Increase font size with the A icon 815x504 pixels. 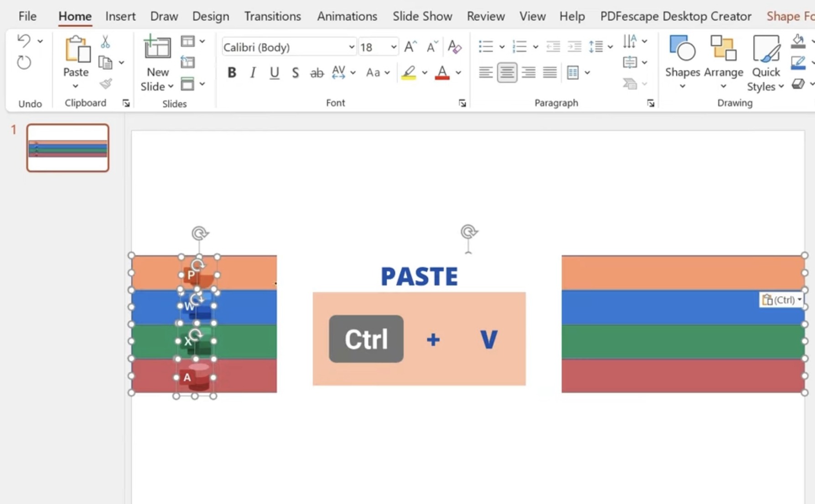point(410,46)
